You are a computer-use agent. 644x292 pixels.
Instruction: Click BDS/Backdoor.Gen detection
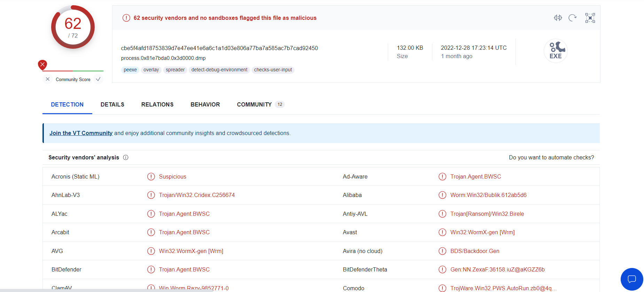pyautogui.click(x=475, y=251)
